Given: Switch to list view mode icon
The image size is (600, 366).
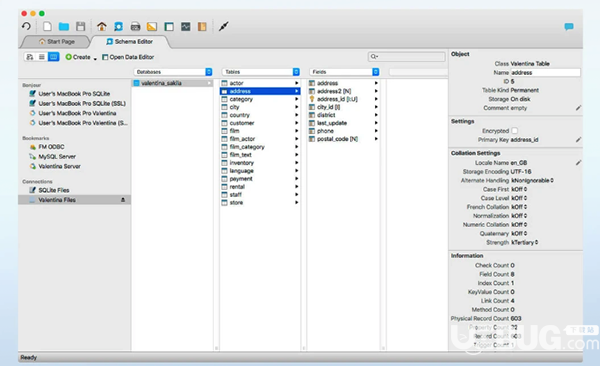Looking at the screenshot, I should click(42, 57).
